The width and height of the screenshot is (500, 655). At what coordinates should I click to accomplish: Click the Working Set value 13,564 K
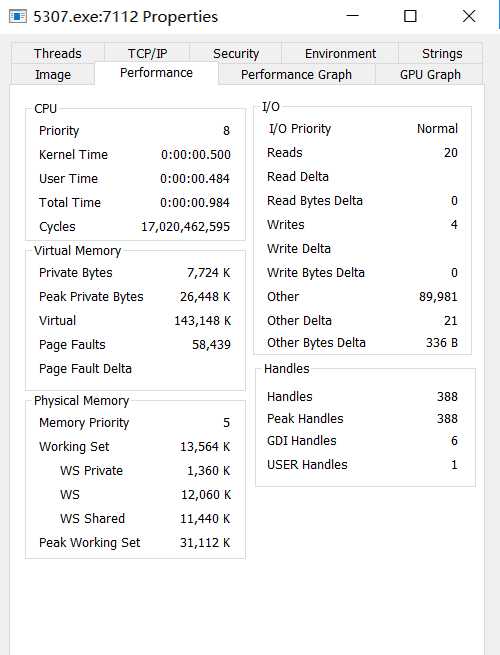[205, 447]
